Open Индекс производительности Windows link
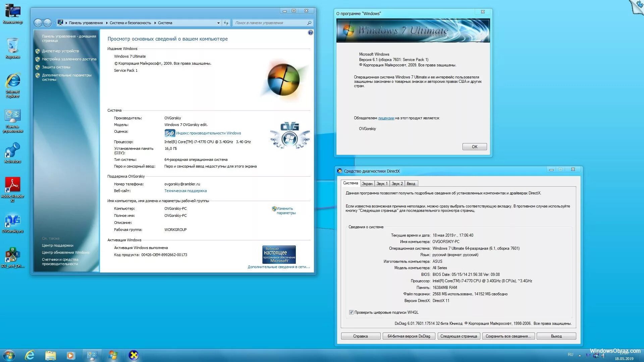644x362 pixels. point(208,133)
